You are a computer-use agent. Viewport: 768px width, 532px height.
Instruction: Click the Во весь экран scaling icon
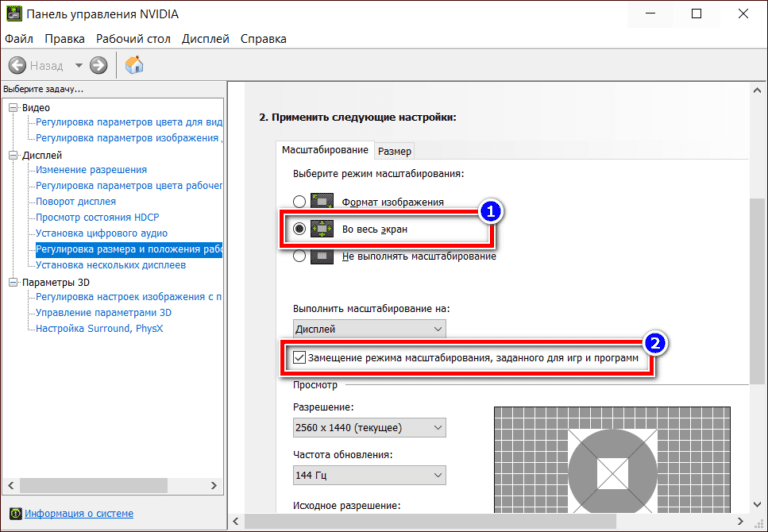click(x=322, y=228)
